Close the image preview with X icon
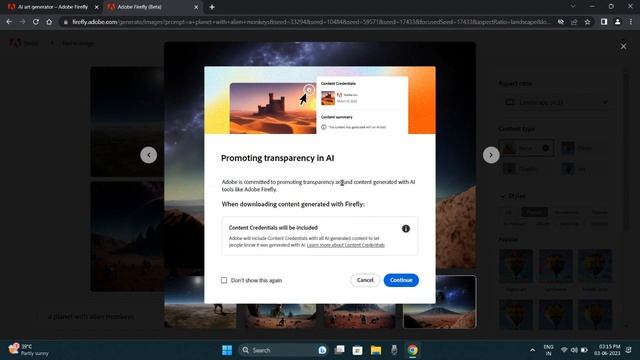This screenshot has height=360, width=640. pos(623,47)
